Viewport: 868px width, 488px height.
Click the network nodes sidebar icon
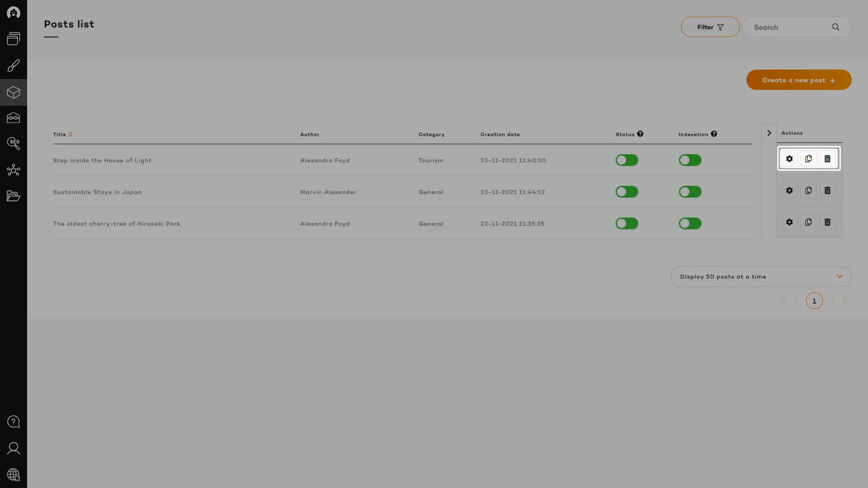(x=14, y=170)
